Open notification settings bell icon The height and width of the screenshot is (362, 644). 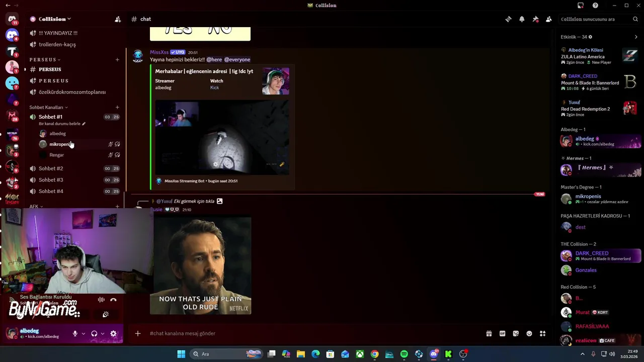tap(522, 19)
